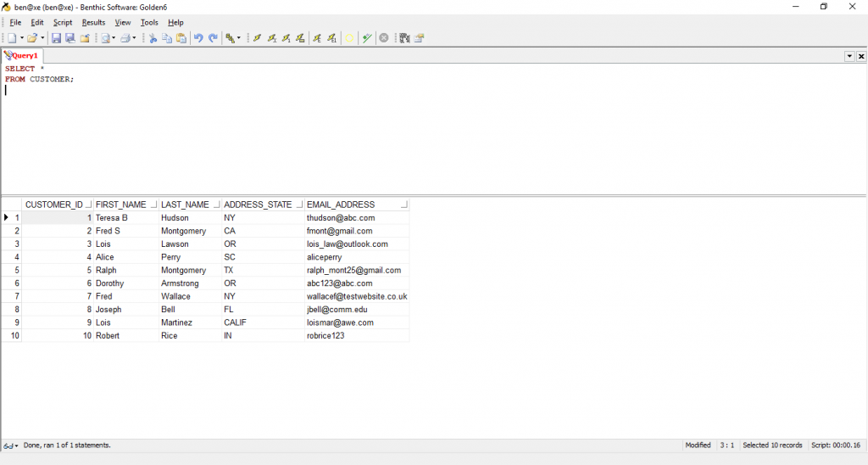The image size is (868, 465).
Task: Click the Paste clipboard icon
Action: [x=181, y=38]
